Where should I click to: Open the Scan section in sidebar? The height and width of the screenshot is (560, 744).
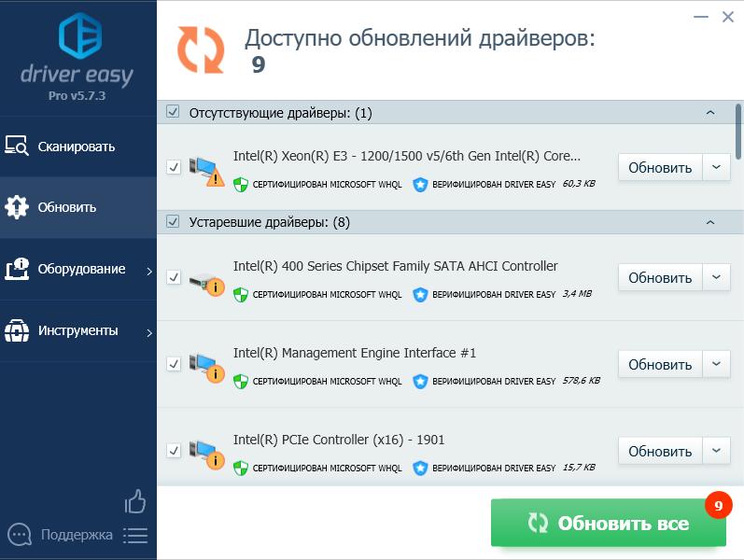pyautogui.click(x=77, y=147)
